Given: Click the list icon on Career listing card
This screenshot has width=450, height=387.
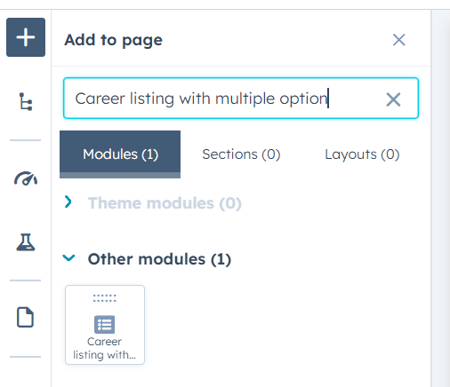Looking at the screenshot, I should click(x=105, y=324).
